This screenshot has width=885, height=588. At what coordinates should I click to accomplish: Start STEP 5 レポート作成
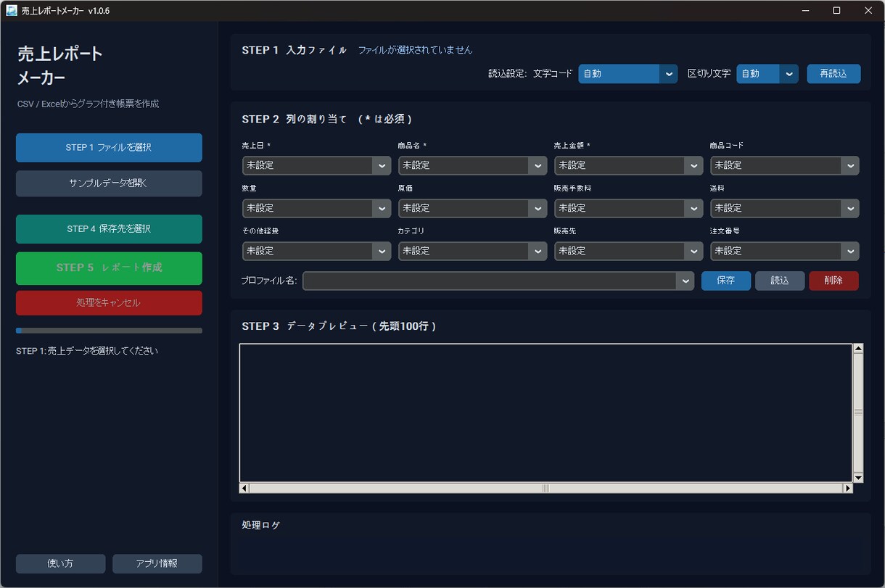(x=109, y=268)
